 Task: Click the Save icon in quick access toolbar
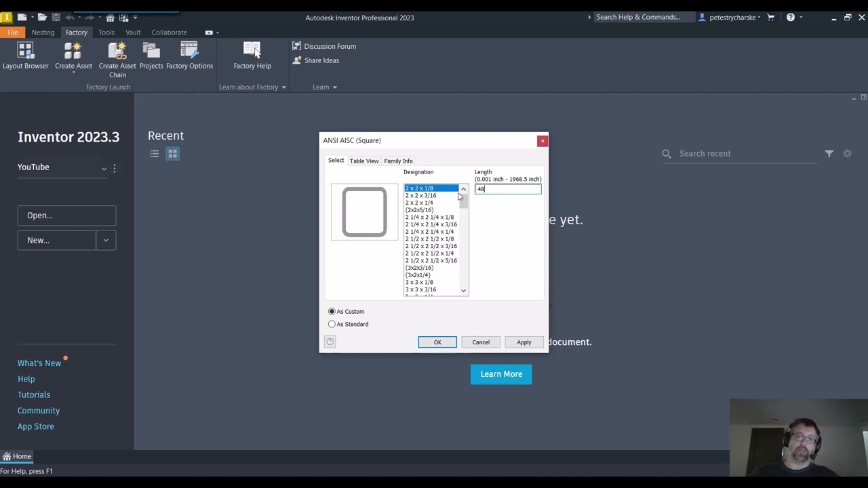coord(56,18)
